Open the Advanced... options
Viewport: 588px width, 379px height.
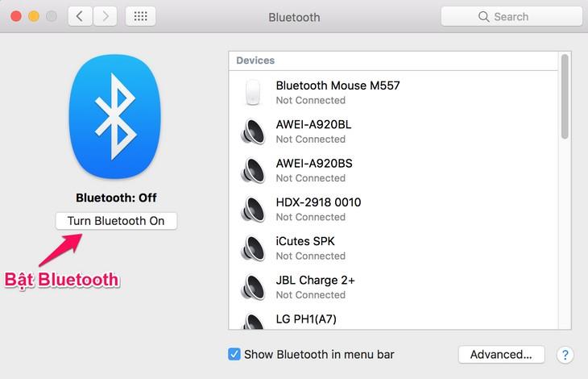click(x=501, y=354)
